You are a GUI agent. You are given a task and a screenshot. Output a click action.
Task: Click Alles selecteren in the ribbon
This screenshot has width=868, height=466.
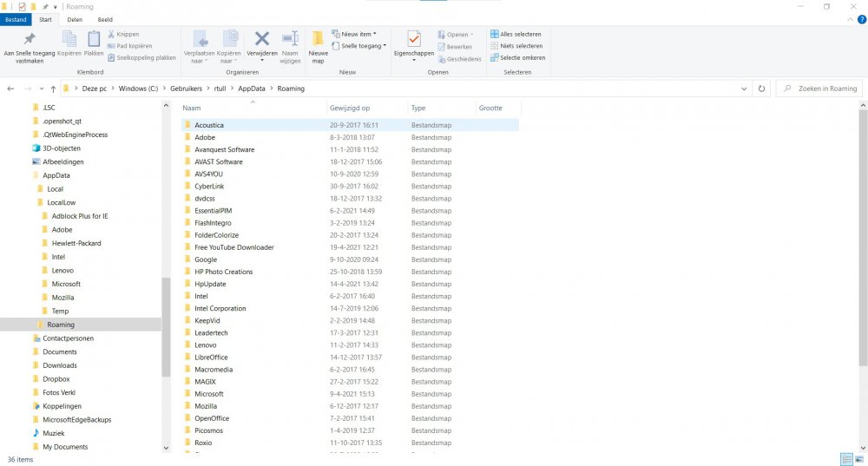click(x=516, y=35)
